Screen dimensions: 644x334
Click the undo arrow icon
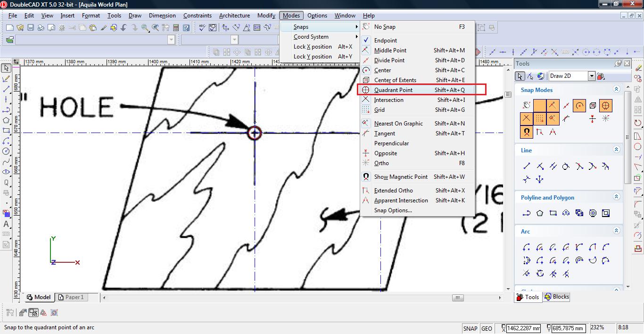click(x=124, y=28)
